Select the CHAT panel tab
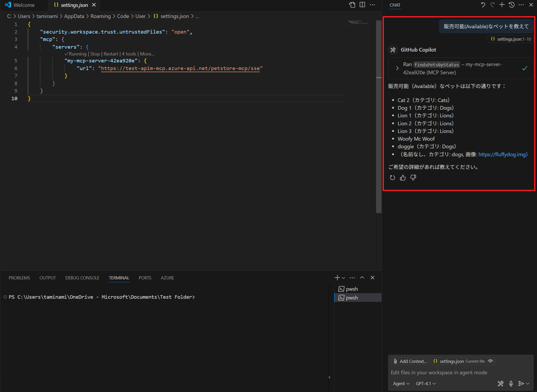This screenshot has width=537, height=392. point(395,5)
